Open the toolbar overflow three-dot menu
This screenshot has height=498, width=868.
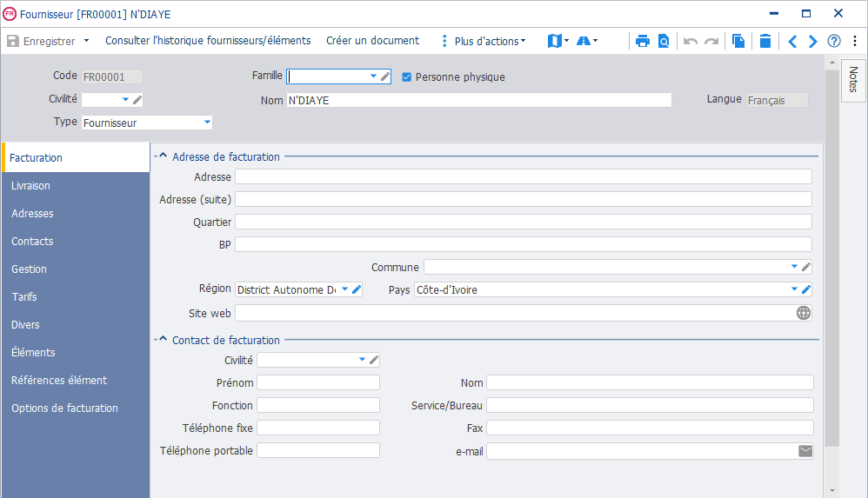point(855,41)
